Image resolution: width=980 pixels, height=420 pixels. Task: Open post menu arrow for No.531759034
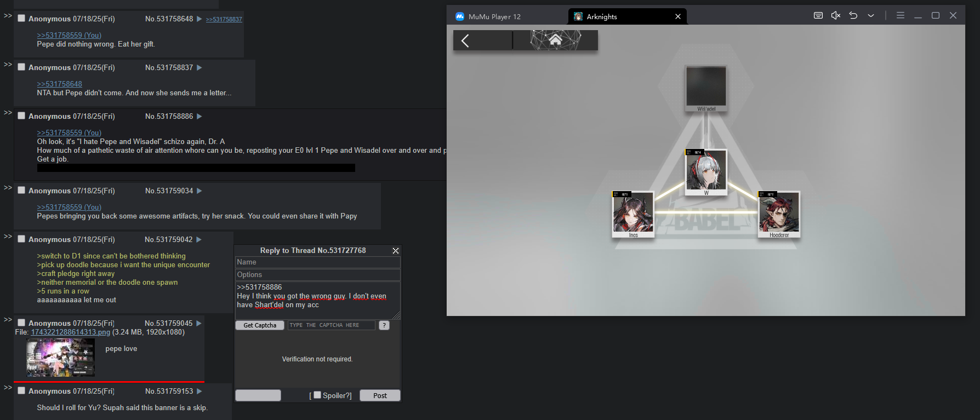point(200,191)
